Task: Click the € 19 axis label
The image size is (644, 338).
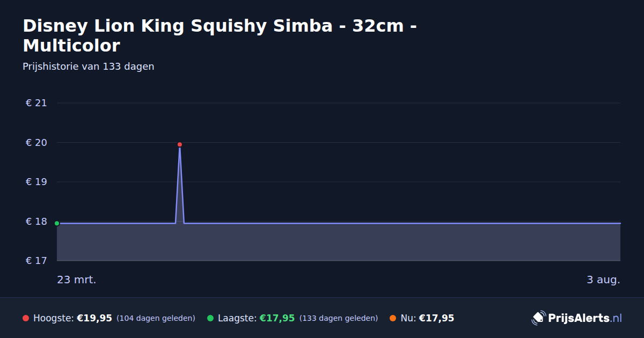Action: (x=36, y=182)
